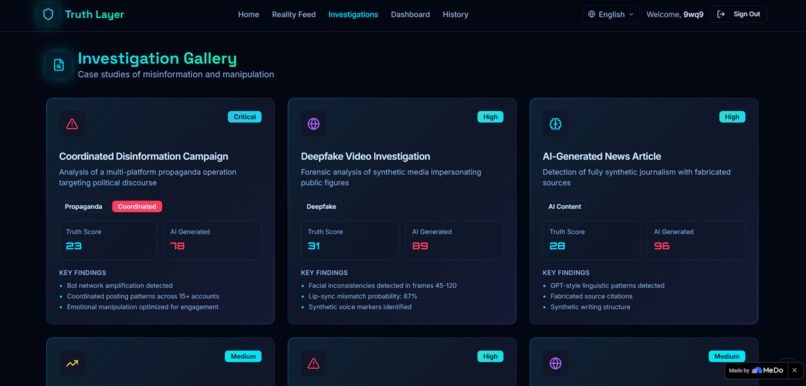This screenshot has height=386, width=806.
Task: Open the Reality Feed page
Action: pyautogui.click(x=294, y=14)
